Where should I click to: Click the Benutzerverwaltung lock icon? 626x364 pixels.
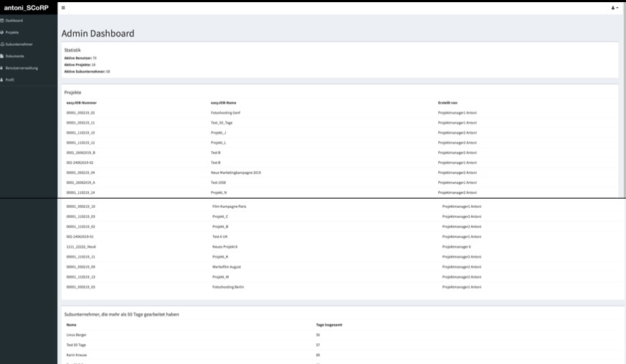tap(2, 68)
